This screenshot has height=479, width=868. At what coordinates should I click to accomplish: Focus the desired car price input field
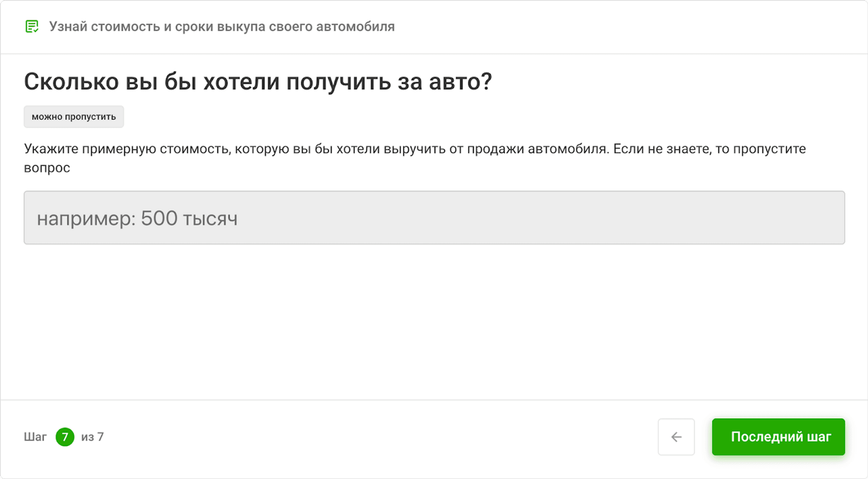tap(434, 218)
